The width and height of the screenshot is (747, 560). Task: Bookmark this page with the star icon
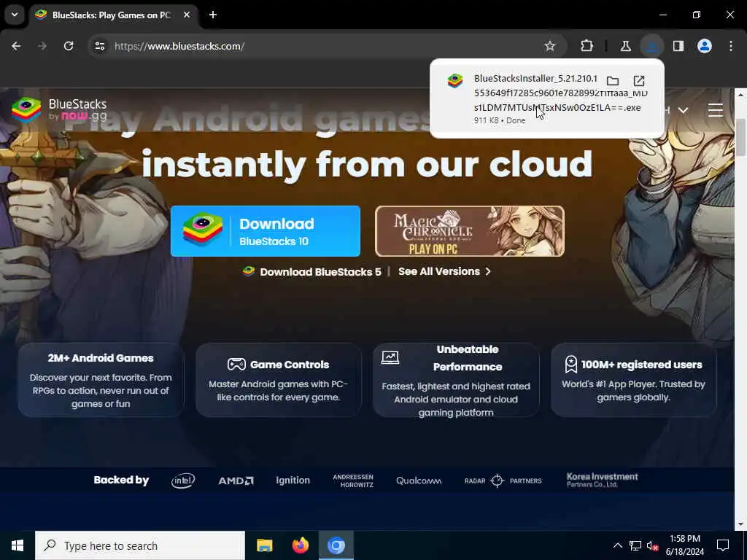tap(550, 46)
